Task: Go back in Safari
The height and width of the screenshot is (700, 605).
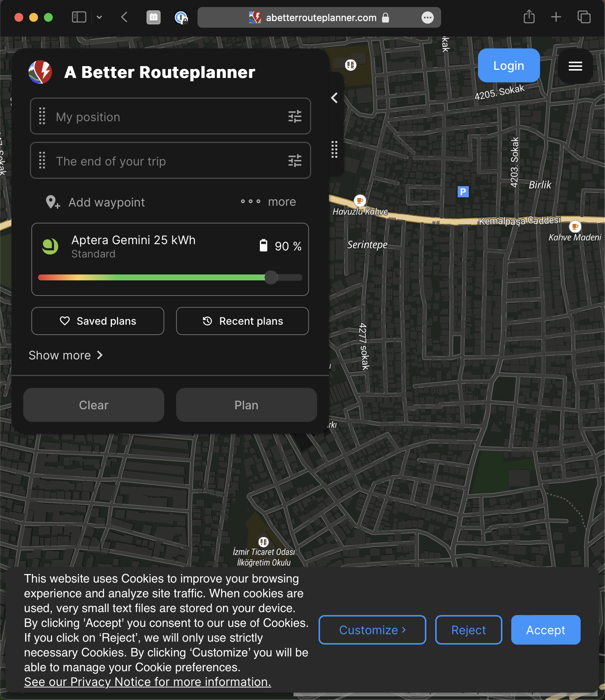Action: tap(124, 17)
